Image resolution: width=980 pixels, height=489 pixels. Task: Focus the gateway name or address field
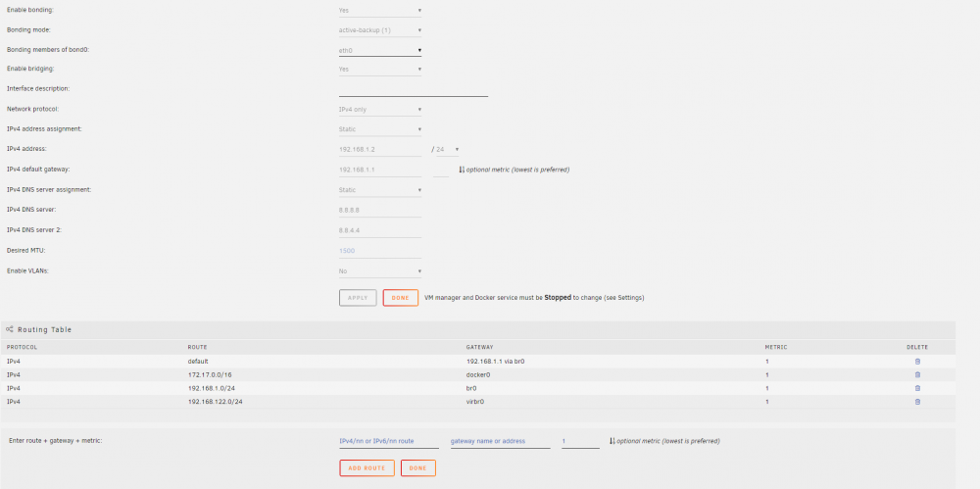pos(500,441)
